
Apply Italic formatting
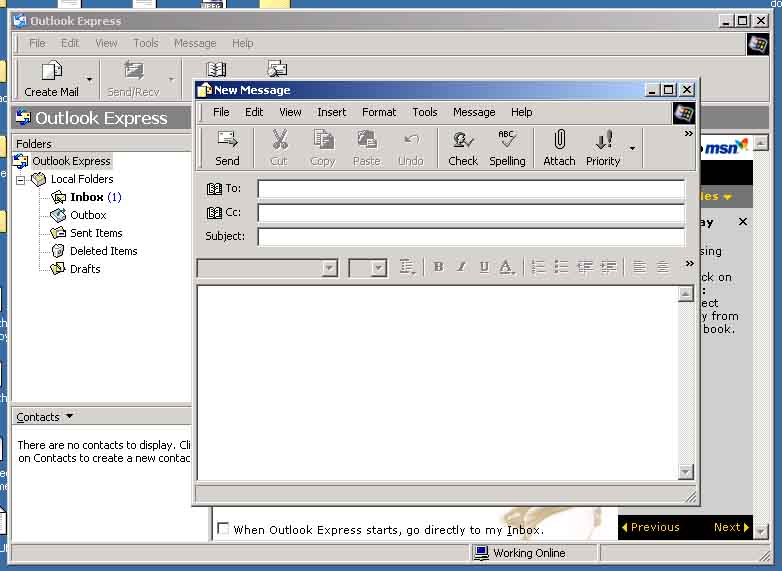[461, 267]
